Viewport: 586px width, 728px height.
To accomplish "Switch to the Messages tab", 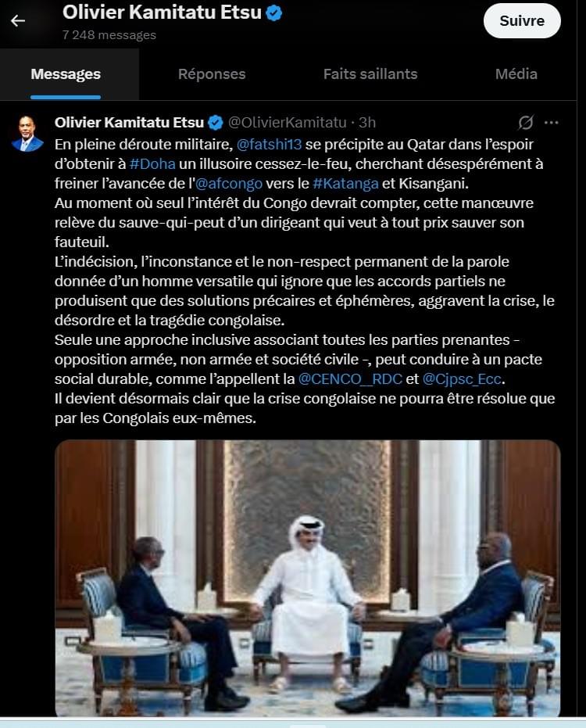I will click(66, 74).
